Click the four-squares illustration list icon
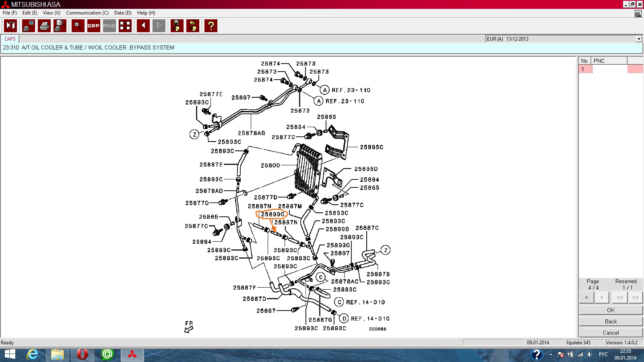This screenshot has width=644, height=362. click(125, 26)
